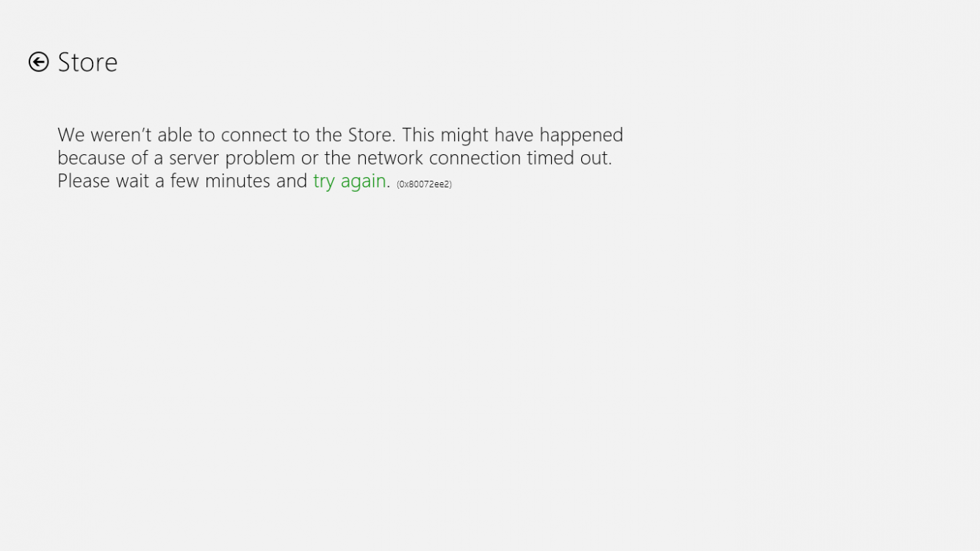Retry connecting via the try again link

(350, 181)
